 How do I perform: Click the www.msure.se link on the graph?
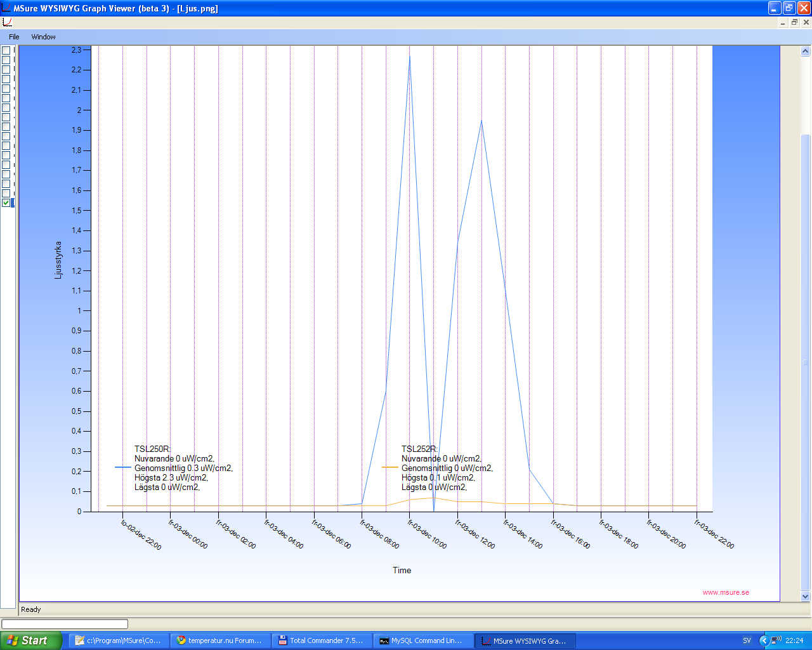pyautogui.click(x=726, y=592)
